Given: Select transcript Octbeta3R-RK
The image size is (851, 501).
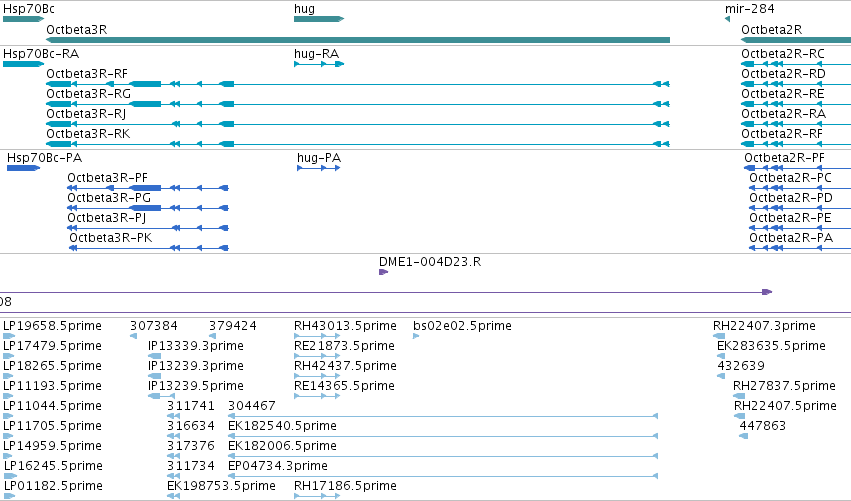Looking at the screenshot, I should pyautogui.click(x=88, y=134).
